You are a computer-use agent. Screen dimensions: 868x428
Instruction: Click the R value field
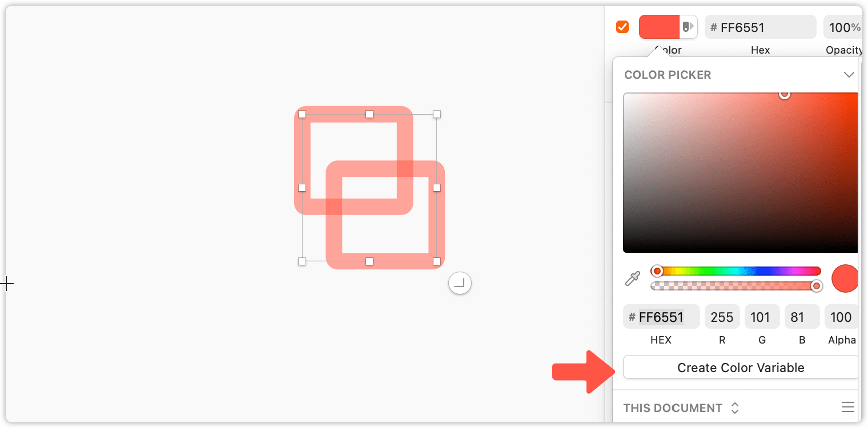[x=722, y=317]
